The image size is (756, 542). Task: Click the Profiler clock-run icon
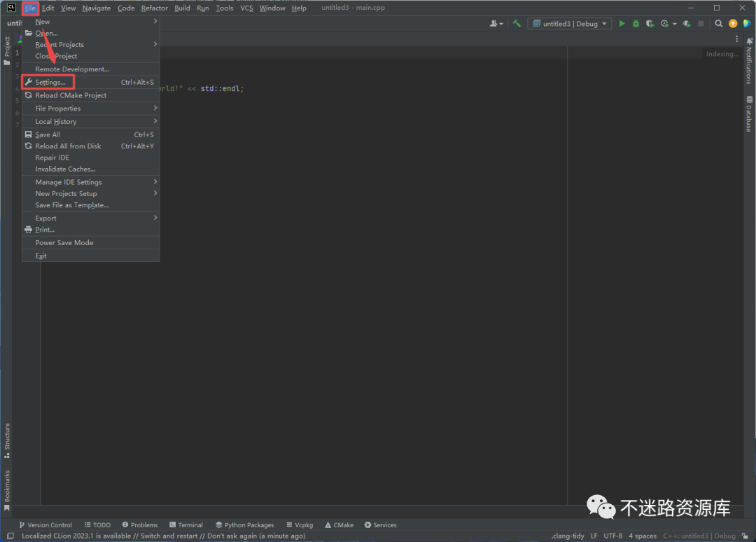click(x=665, y=23)
